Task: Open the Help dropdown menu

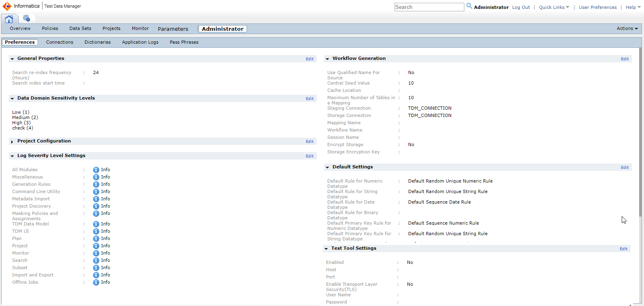Action: tap(633, 7)
